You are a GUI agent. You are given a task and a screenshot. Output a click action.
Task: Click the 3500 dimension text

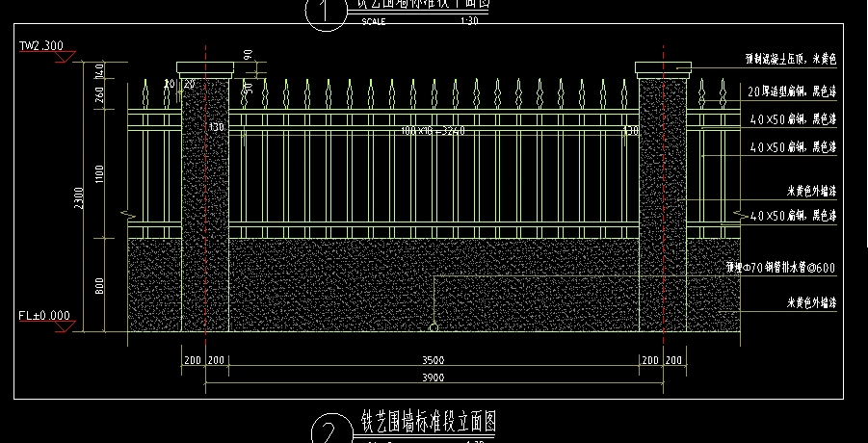[434, 360]
